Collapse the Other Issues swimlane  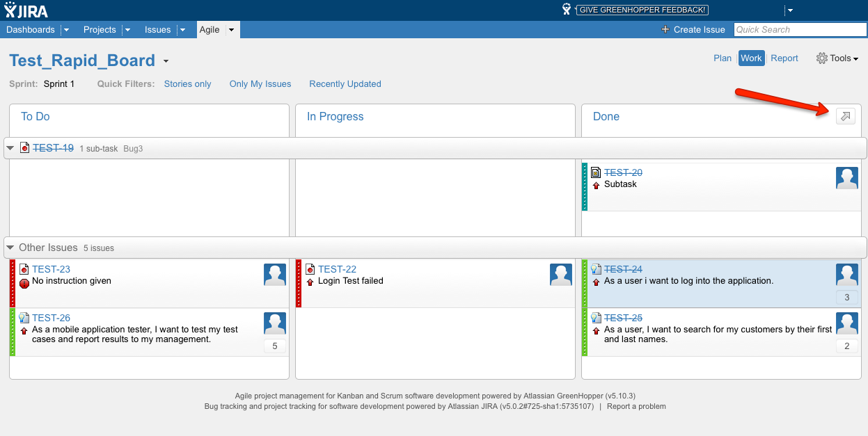pyautogui.click(x=10, y=248)
